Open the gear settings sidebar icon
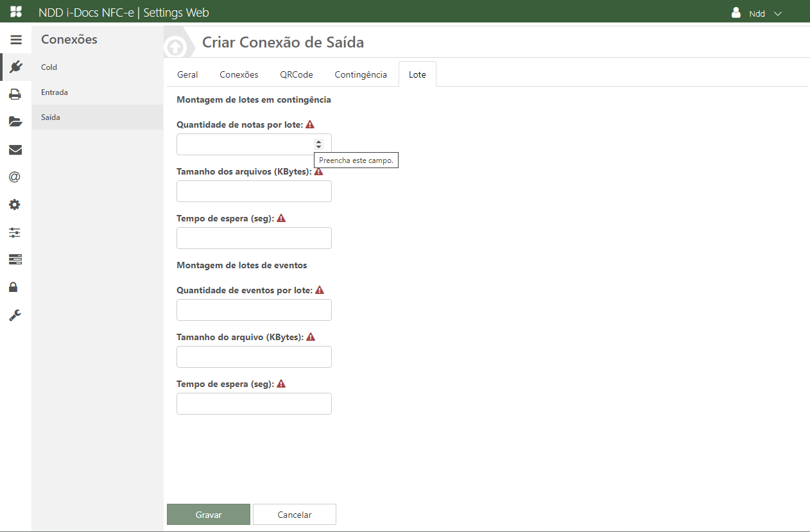The image size is (810, 532). pyautogui.click(x=15, y=205)
